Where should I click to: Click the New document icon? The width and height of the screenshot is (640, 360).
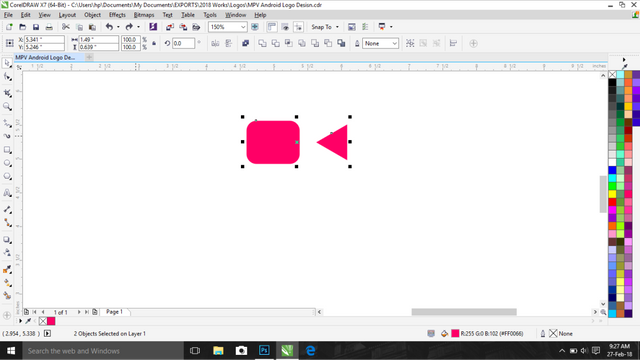(x=9, y=27)
